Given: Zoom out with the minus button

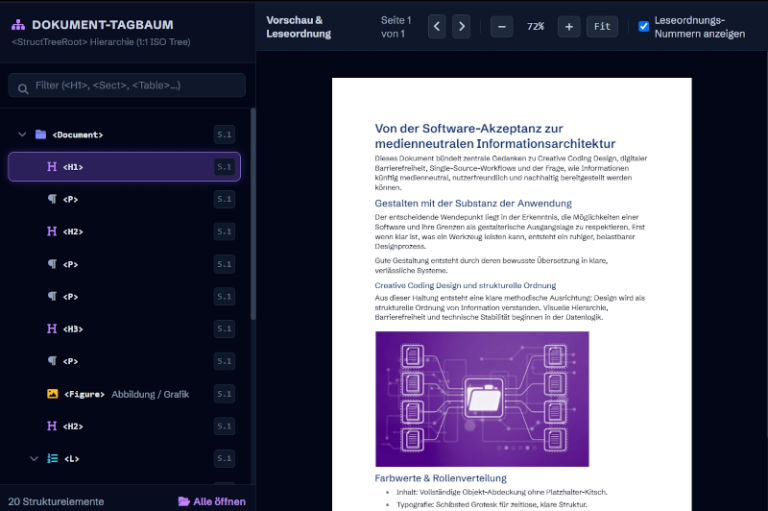Looking at the screenshot, I should point(502,26).
